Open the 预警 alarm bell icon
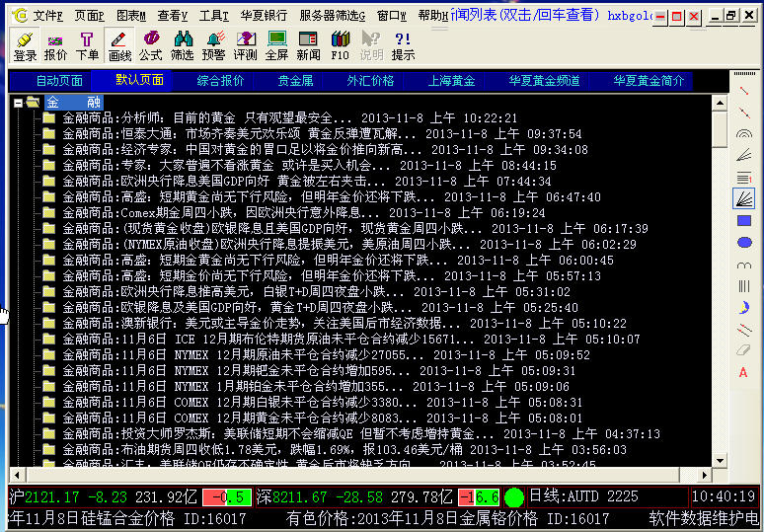This screenshot has height=532, width=764. [213, 45]
